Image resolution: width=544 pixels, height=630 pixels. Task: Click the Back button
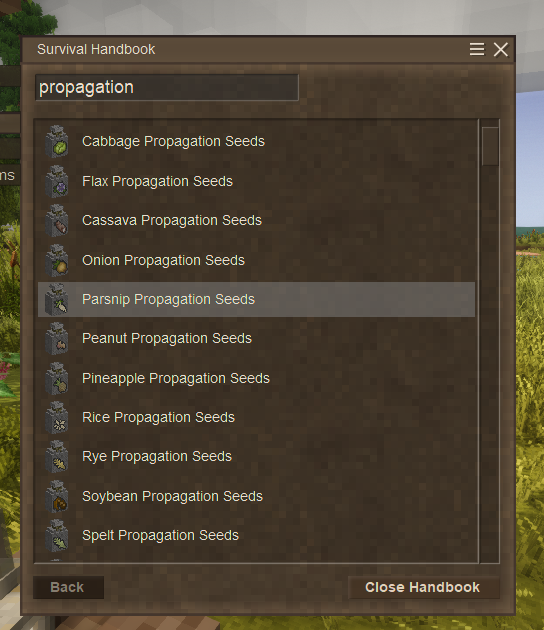click(x=68, y=587)
